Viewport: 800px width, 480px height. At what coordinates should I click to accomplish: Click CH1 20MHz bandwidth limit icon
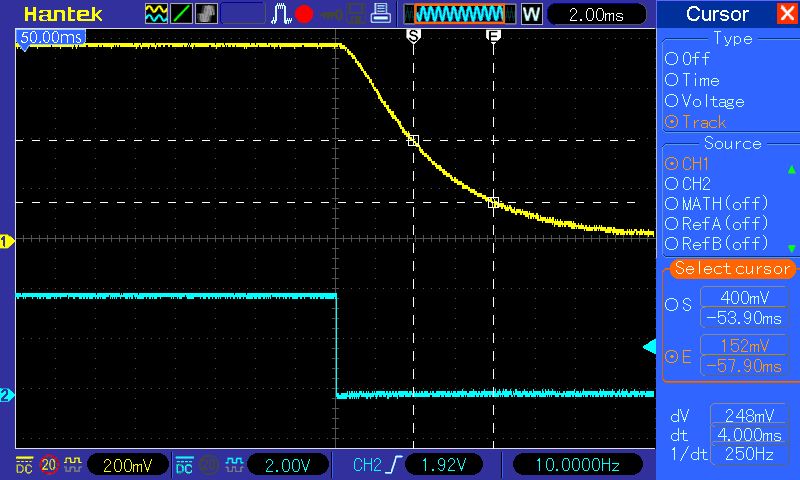[x=48, y=465]
